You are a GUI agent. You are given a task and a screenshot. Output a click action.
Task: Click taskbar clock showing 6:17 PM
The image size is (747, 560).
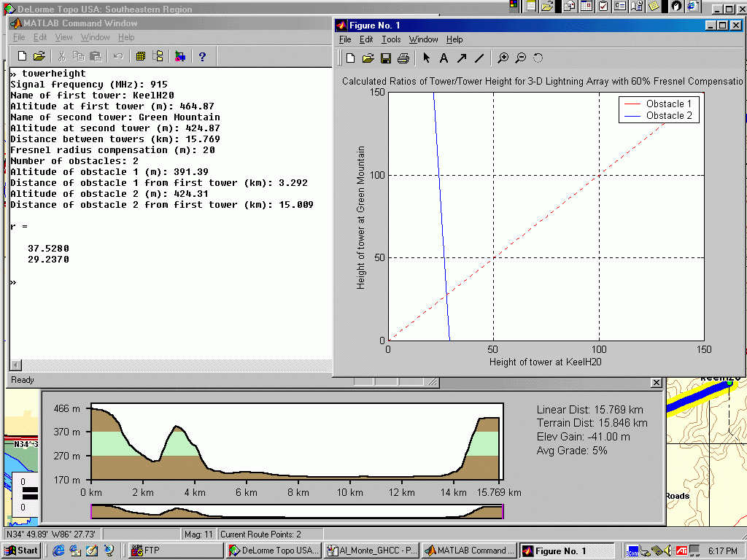click(x=723, y=551)
